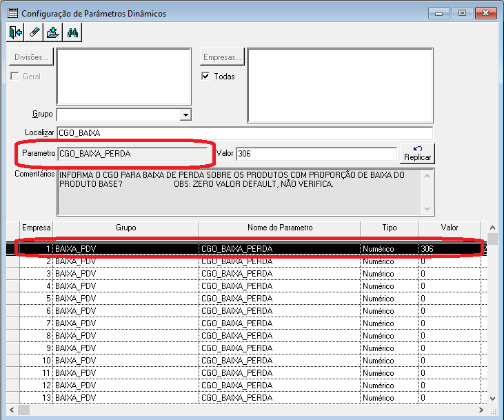Click the Valor input field containing 306

[x=316, y=154]
